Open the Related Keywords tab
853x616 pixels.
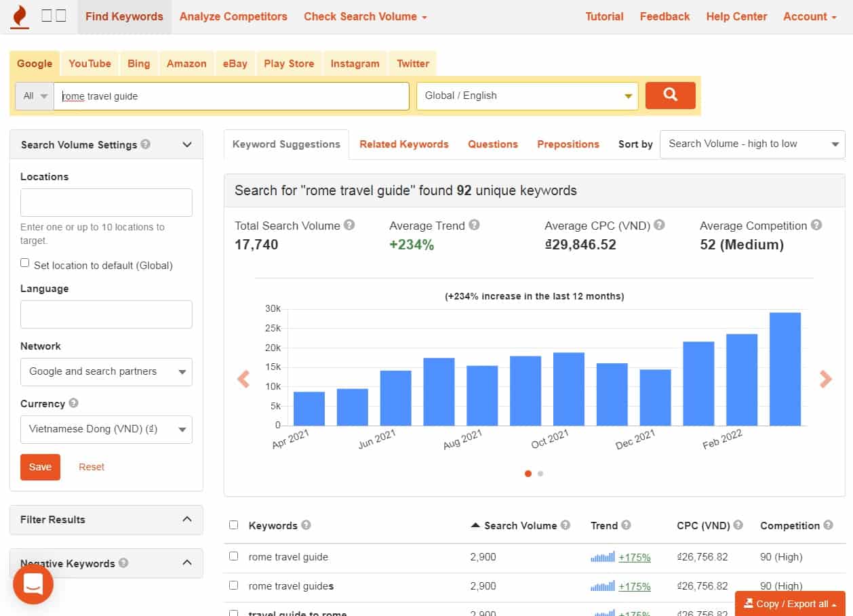[x=404, y=144]
